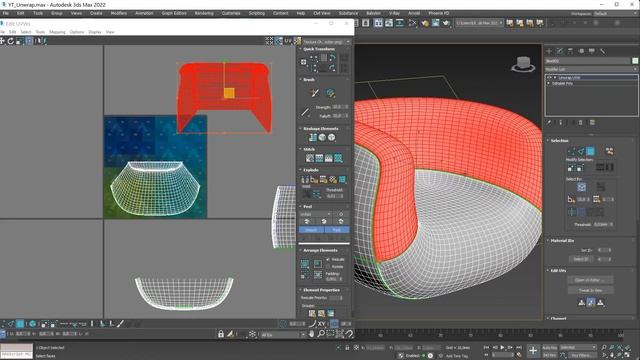
Task: Collapse the Brush rollout
Action: click(309, 80)
